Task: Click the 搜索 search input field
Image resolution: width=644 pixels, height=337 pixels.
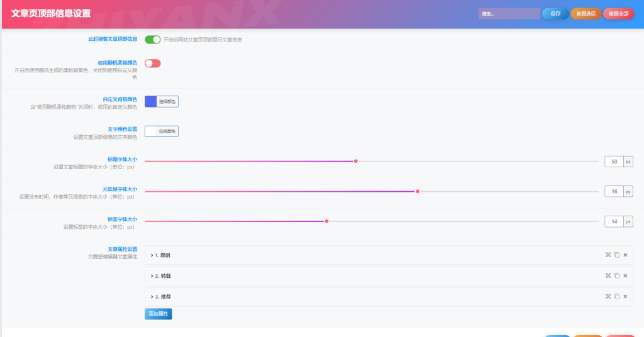Action: tap(508, 13)
